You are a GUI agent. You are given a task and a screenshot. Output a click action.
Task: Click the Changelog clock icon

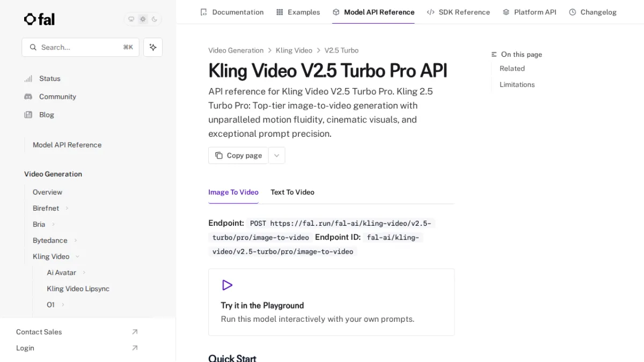573,12
